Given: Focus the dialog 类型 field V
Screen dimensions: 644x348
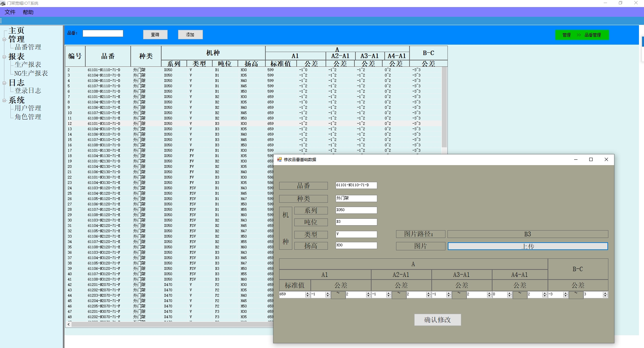Looking at the screenshot, I should pyautogui.click(x=356, y=234).
